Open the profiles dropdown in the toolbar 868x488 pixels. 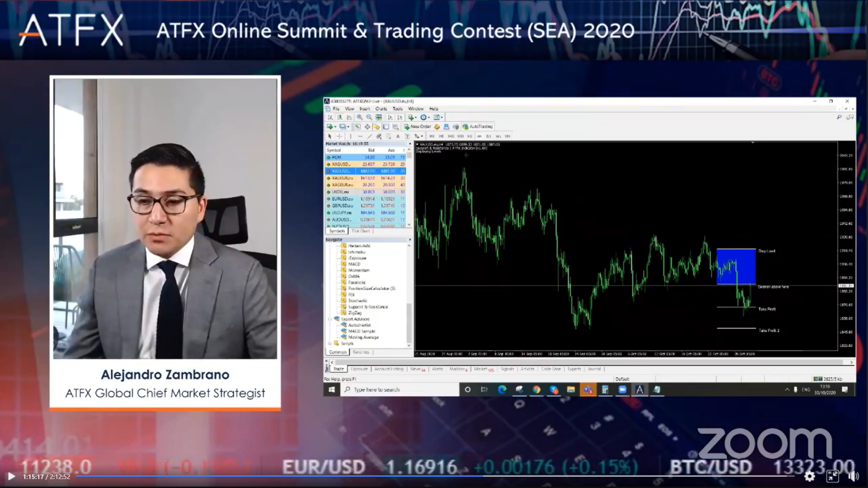(344, 126)
